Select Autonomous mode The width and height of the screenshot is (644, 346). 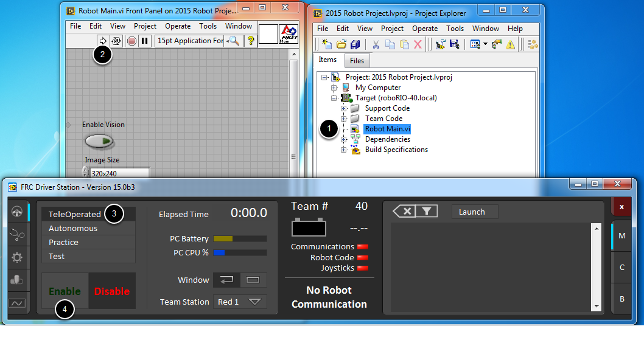point(89,228)
